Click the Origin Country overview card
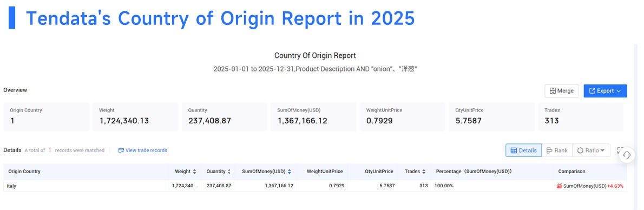The width and height of the screenshot is (644, 210). point(46,117)
